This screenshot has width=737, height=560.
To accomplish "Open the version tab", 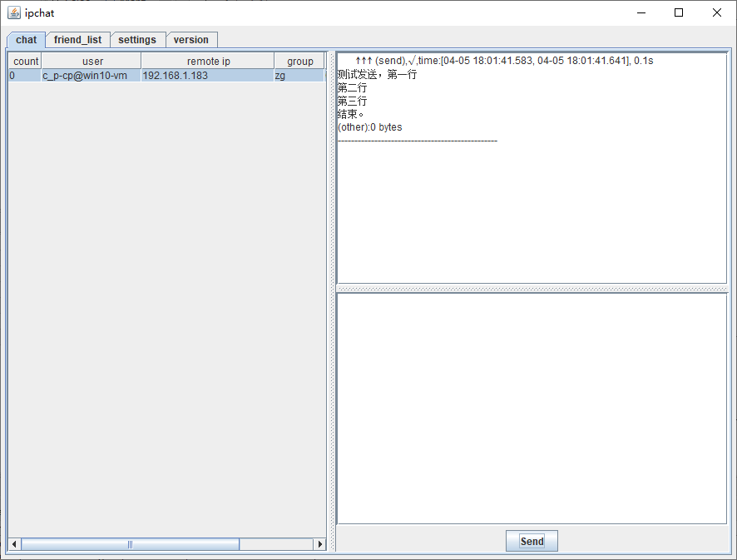I will 191,40.
